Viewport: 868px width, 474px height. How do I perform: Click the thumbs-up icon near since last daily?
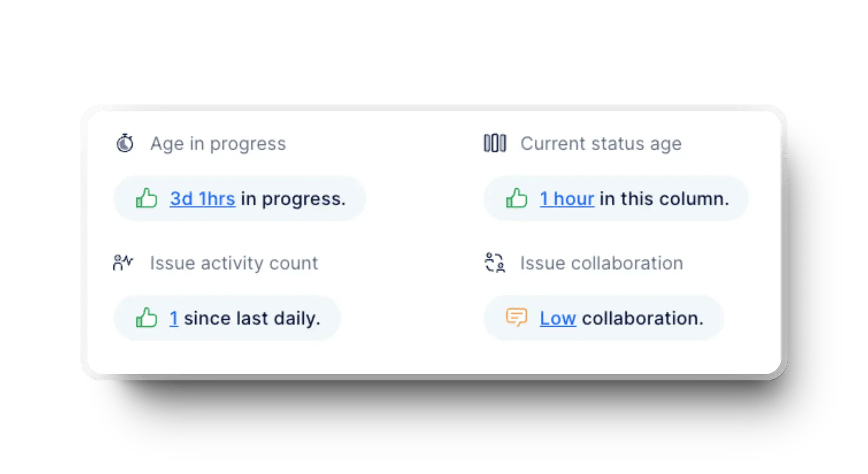tap(145, 318)
